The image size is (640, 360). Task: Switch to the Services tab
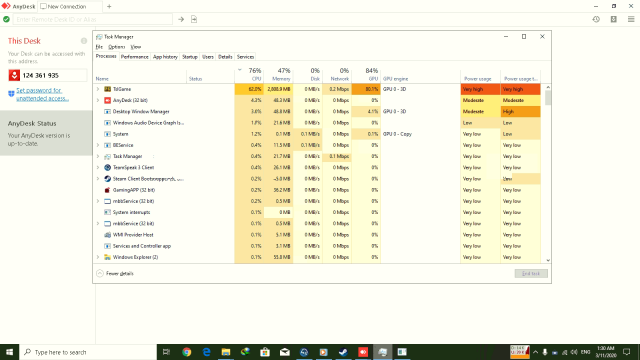(x=245, y=57)
